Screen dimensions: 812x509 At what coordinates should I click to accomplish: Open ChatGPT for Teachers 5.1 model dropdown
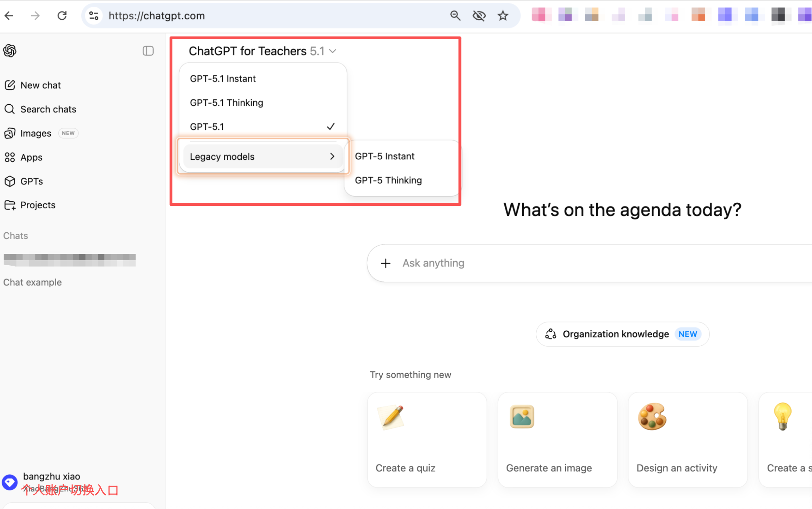tap(263, 51)
